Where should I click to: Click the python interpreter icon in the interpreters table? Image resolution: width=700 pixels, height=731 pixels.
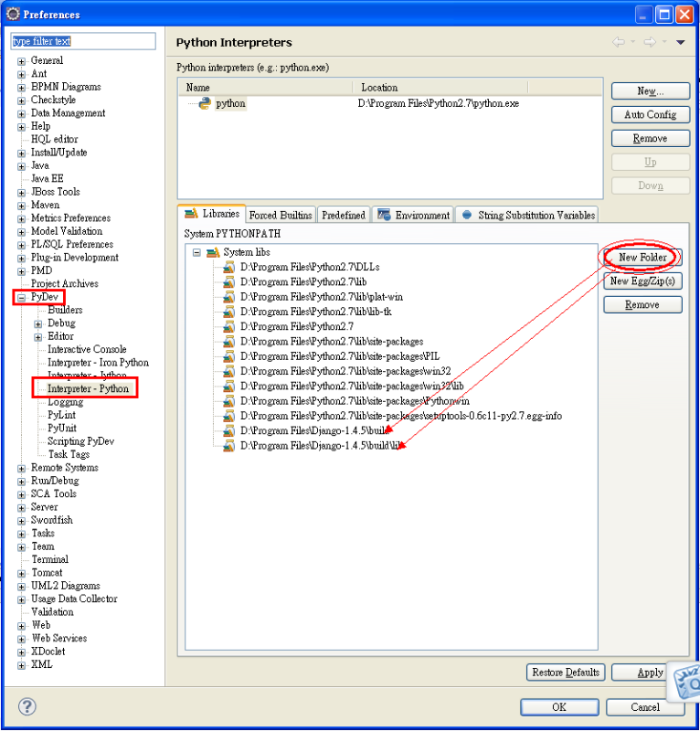pos(205,103)
